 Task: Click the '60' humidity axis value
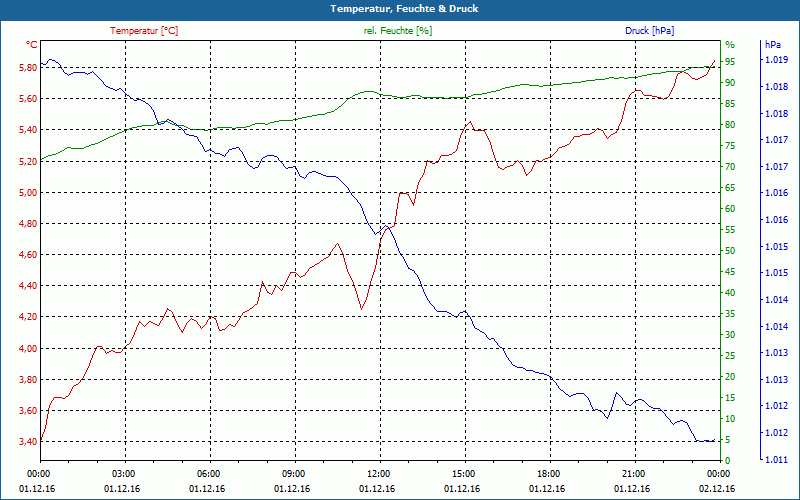[x=730, y=209]
